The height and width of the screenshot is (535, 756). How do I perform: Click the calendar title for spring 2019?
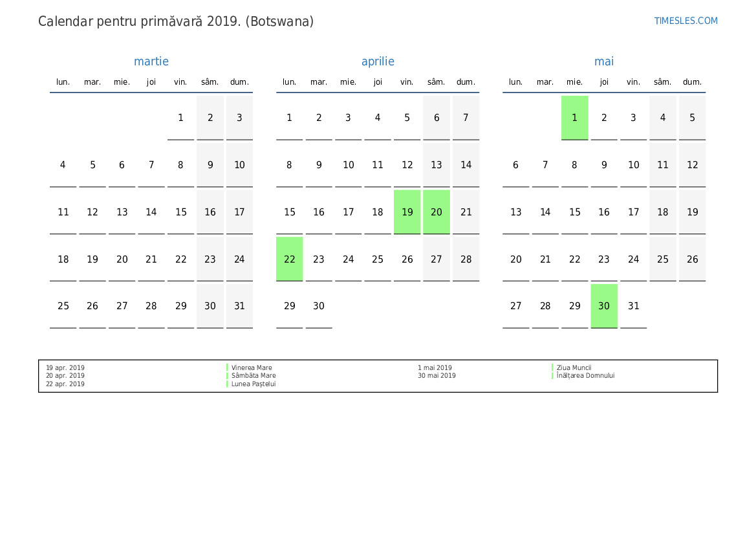point(176,21)
